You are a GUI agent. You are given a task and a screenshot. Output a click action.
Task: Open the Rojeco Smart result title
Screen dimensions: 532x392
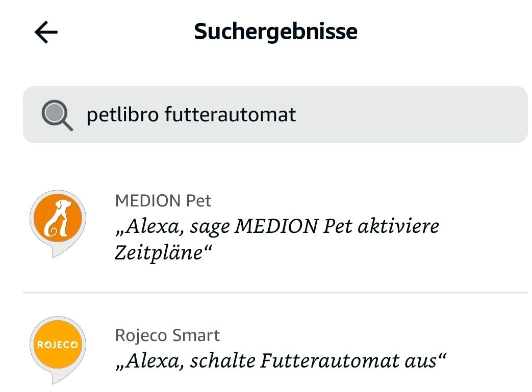point(167,335)
